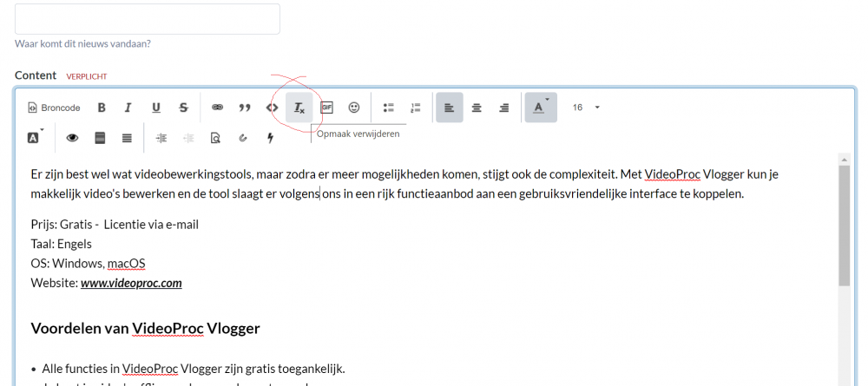
Task: Open the font size 16 dropdown
Action: point(586,108)
